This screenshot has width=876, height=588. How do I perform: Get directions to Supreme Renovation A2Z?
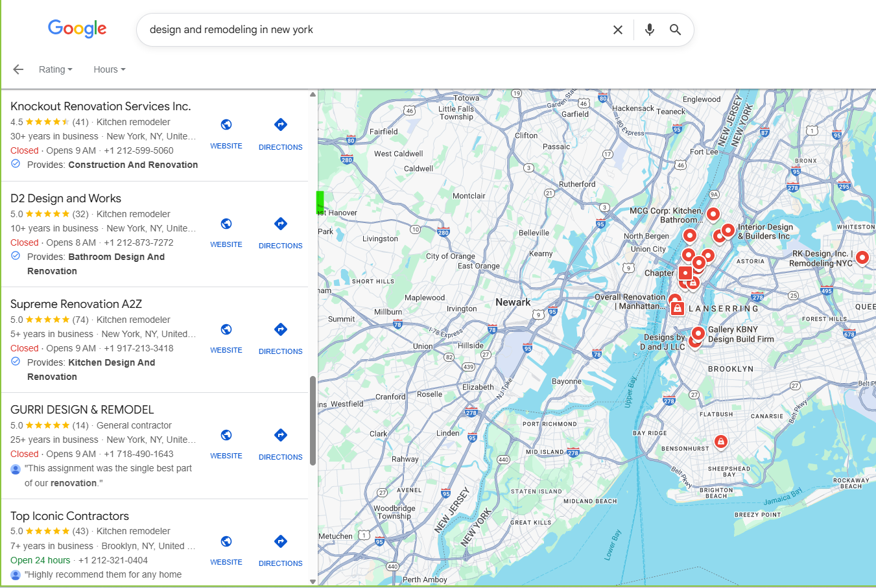281,329
